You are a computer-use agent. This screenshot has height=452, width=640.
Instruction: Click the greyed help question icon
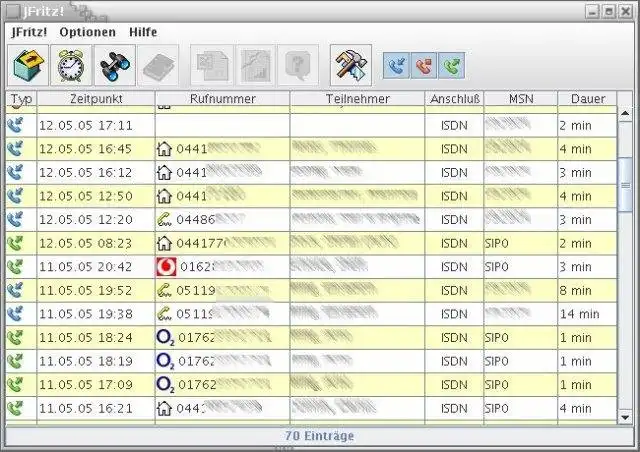pyautogui.click(x=298, y=65)
